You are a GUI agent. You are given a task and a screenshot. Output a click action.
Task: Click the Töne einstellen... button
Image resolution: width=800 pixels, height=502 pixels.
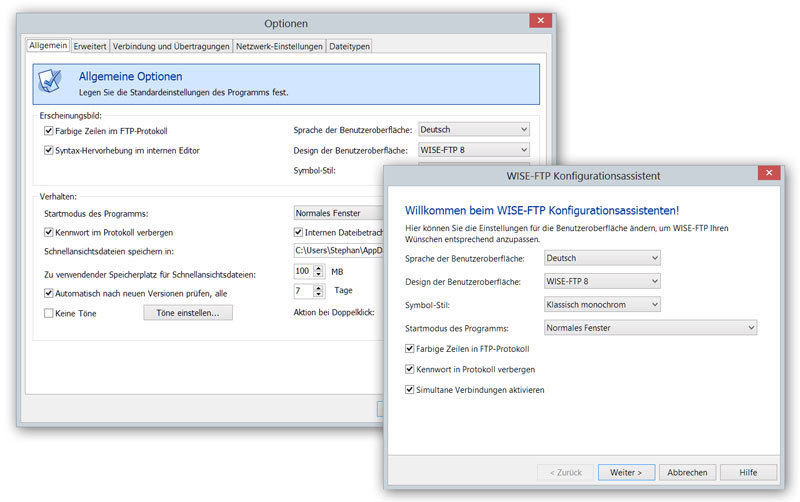click(188, 313)
